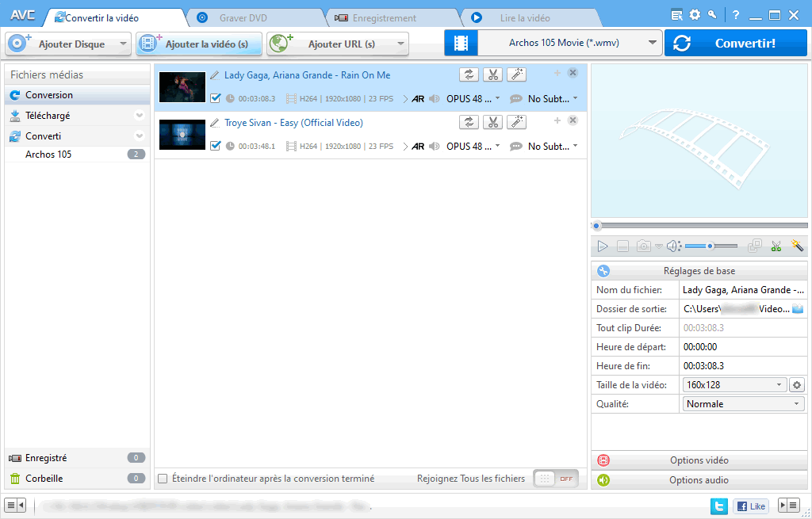Click the detach preview window icon

[755, 246]
